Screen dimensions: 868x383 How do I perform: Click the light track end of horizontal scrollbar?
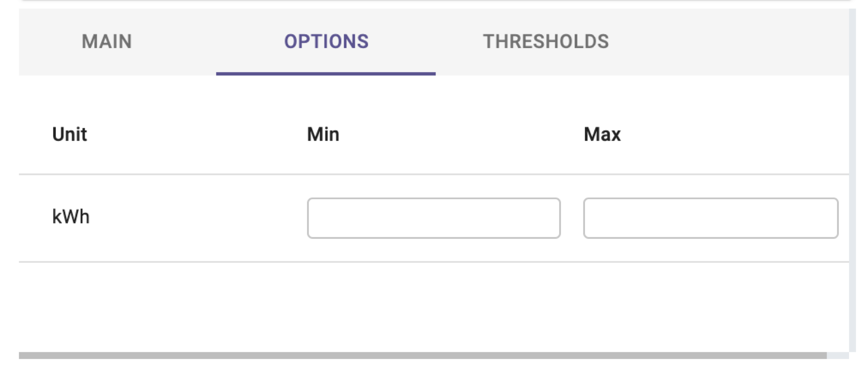[x=838, y=355]
